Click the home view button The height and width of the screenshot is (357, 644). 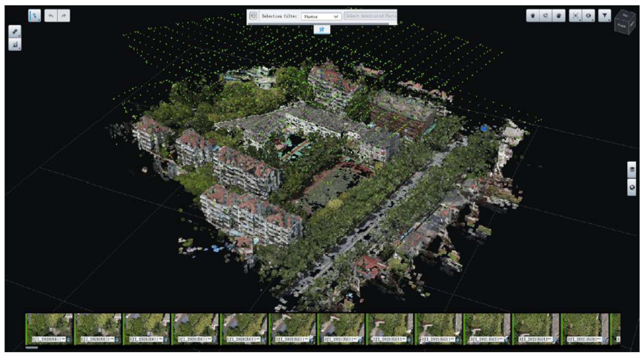[533, 16]
